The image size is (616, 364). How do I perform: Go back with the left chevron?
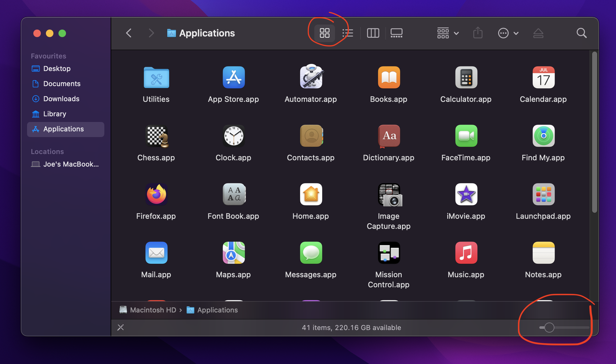click(x=129, y=33)
